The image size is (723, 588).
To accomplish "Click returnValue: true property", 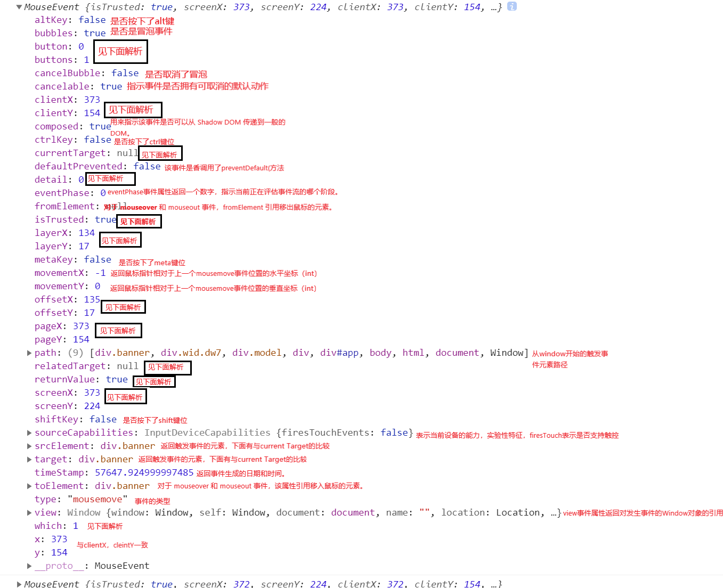I will [x=81, y=379].
